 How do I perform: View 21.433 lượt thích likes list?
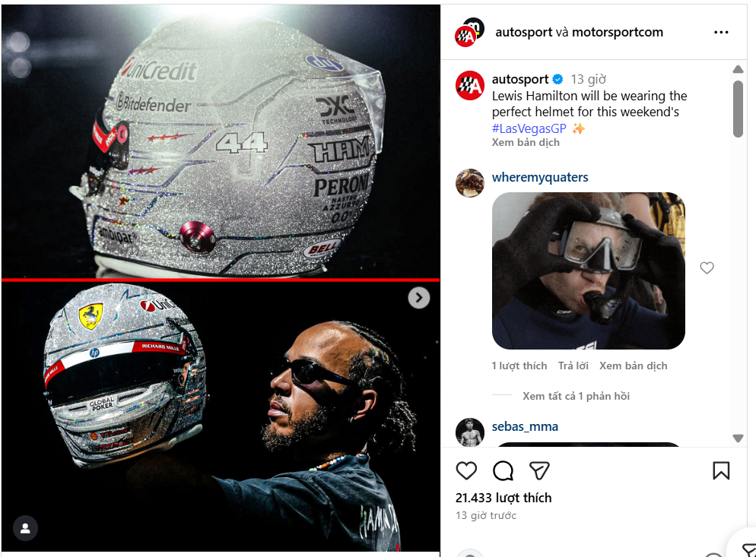coord(503,498)
